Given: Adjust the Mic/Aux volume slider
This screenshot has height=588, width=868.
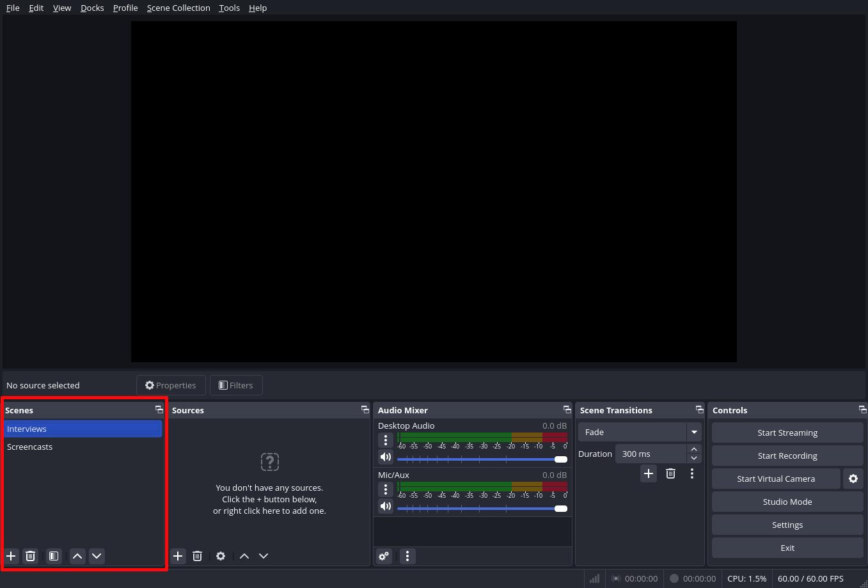Looking at the screenshot, I should tap(480, 509).
